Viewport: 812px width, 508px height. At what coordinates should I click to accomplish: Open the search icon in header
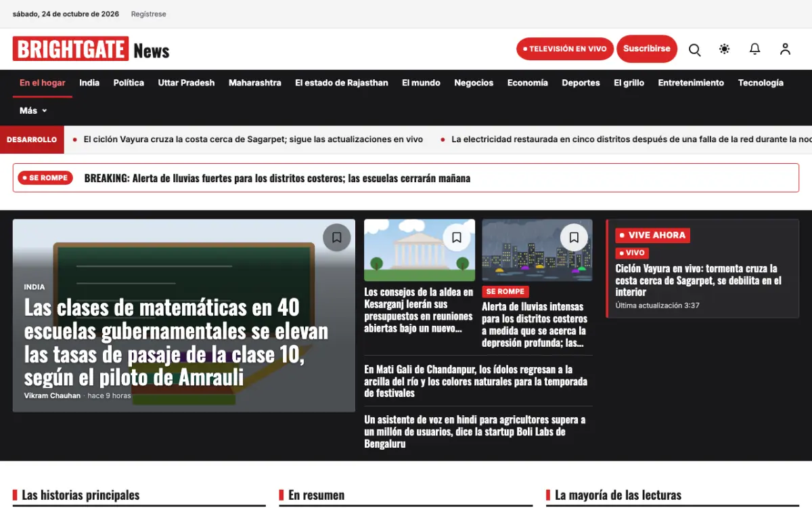[x=694, y=49]
